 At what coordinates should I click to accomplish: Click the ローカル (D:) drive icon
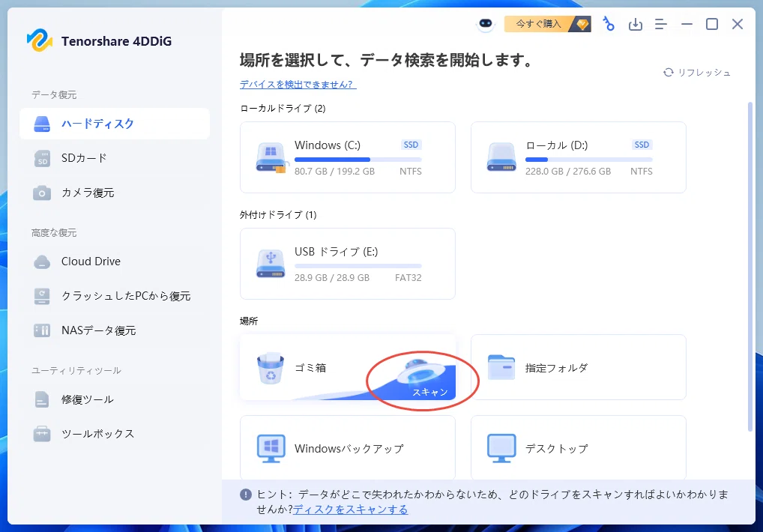click(x=501, y=157)
